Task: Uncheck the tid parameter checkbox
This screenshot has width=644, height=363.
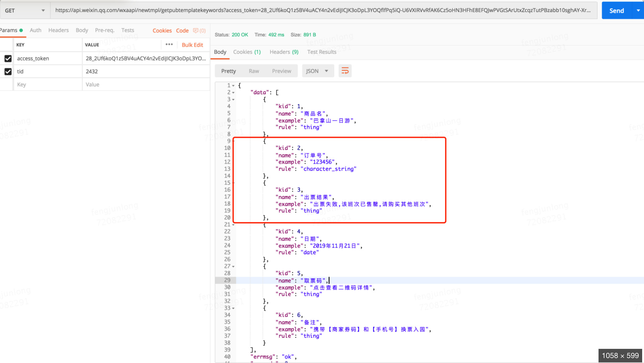Action: (x=8, y=71)
